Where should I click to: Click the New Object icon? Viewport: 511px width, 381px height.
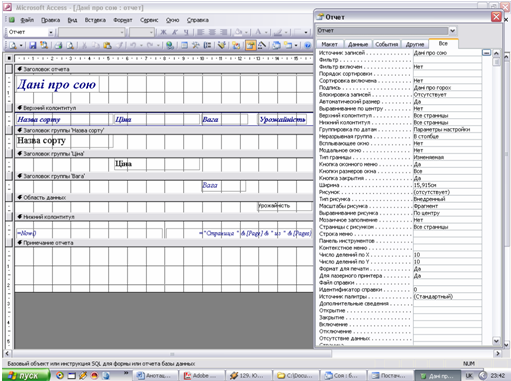(x=288, y=45)
